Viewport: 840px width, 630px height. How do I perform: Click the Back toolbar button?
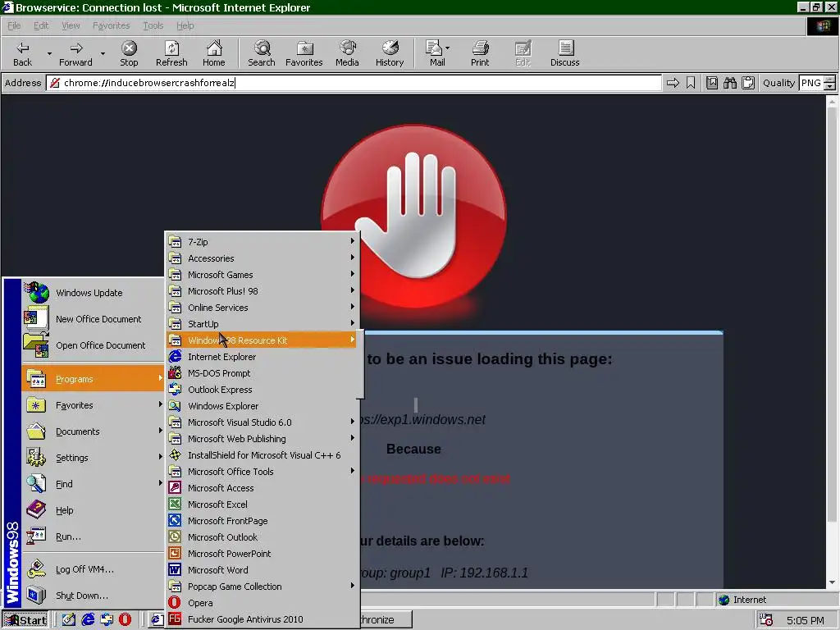[x=22, y=53]
